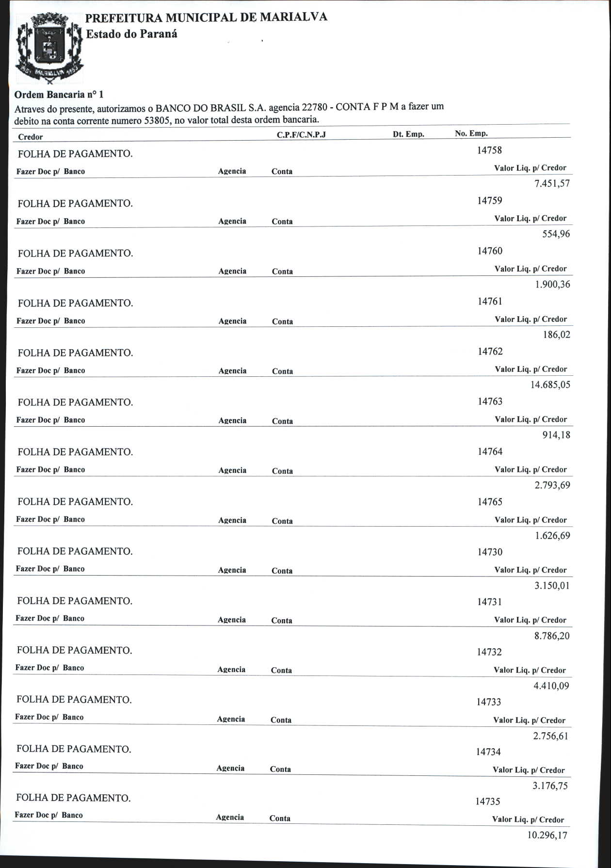
Task: Click the 'Credor' column header
Action: (30, 137)
